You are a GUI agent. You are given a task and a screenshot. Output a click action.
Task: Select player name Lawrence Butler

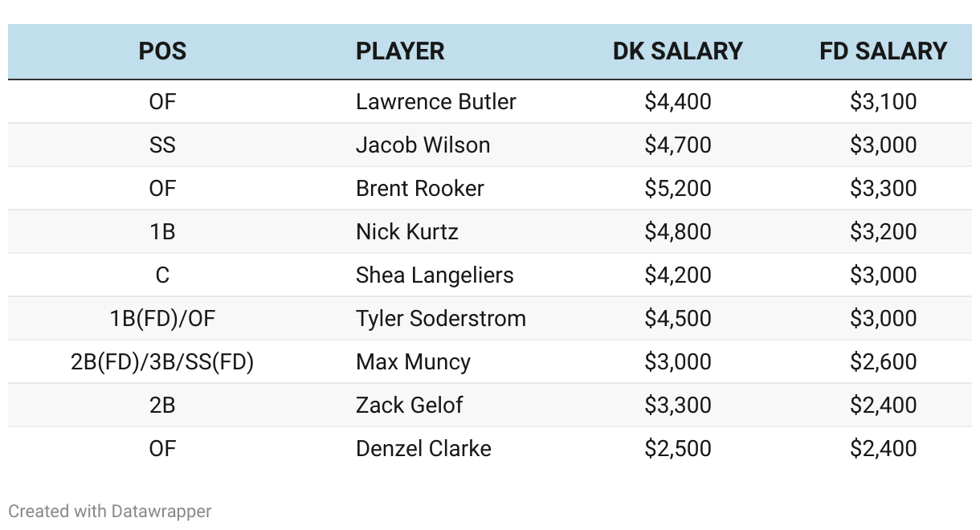click(436, 101)
